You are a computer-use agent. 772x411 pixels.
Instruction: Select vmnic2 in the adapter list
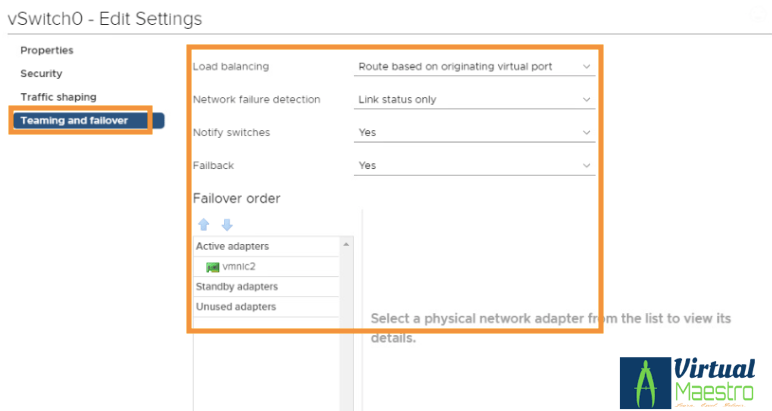tap(239, 267)
